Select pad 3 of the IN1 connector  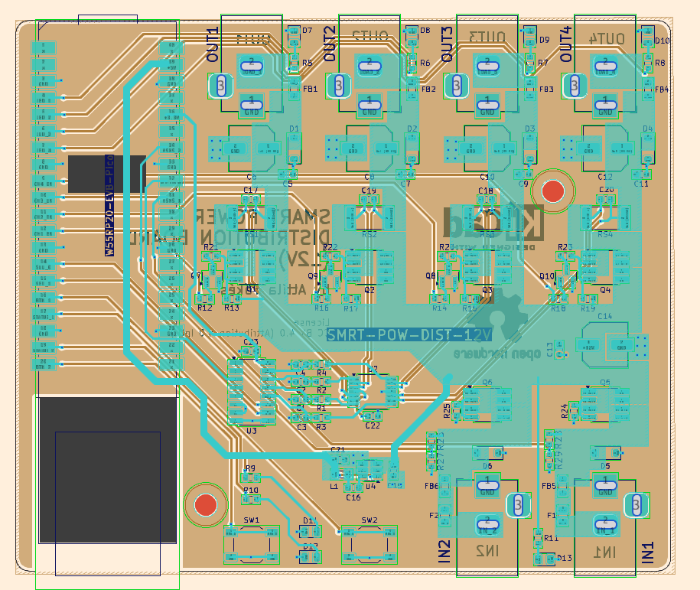[637, 506]
